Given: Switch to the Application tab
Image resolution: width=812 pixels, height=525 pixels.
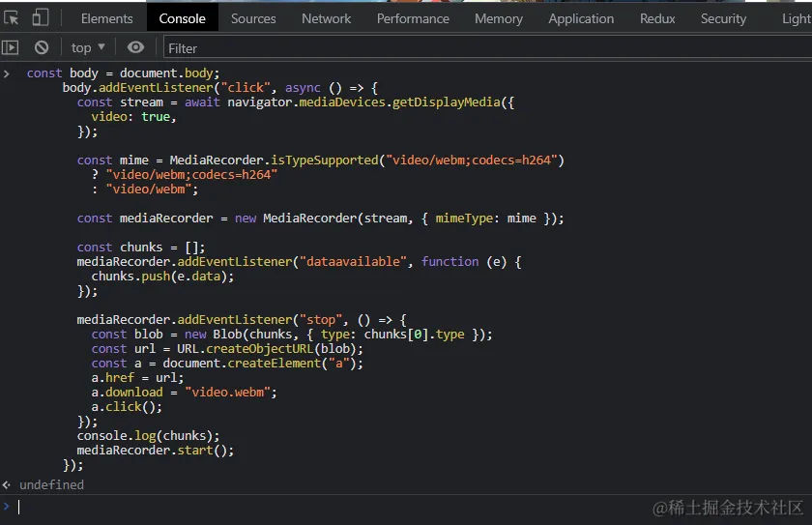Looking at the screenshot, I should click(581, 18).
